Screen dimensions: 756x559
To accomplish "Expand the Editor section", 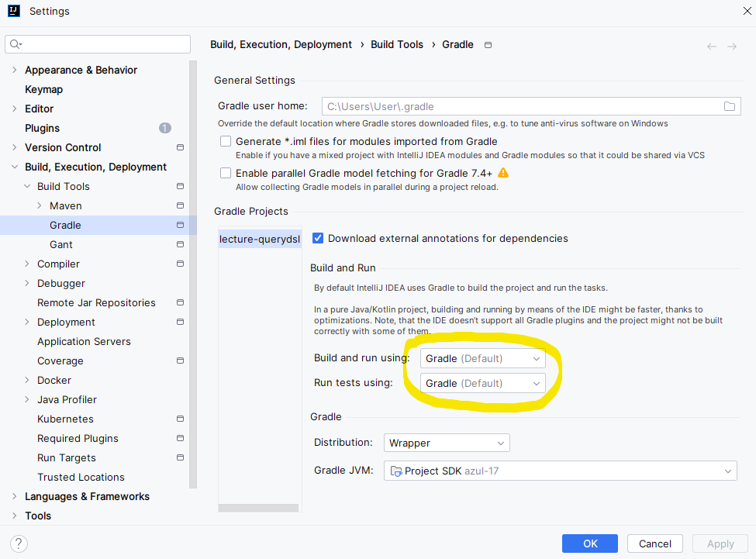I will (15, 109).
